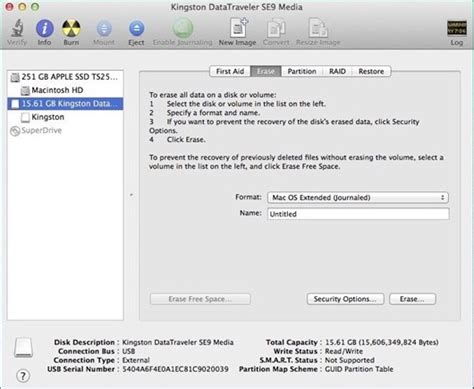Switch to the Restore tab

(371, 71)
